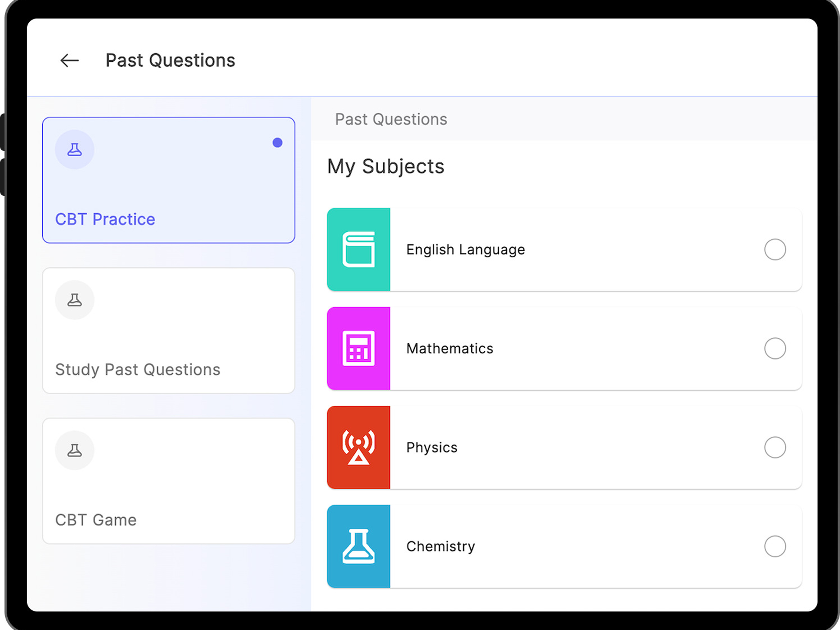
Task: Open the English Language book icon
Action: click(358, 249)
